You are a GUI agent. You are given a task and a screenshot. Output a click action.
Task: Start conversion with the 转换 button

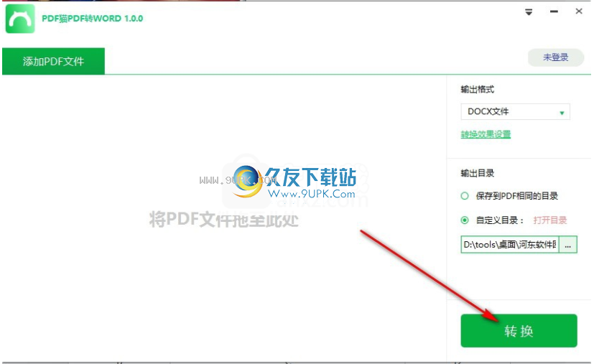coord(519,331)
